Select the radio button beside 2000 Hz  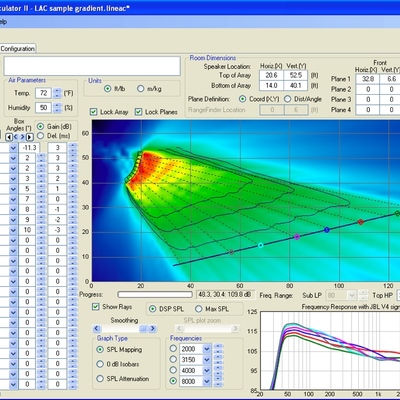[173, 348]
